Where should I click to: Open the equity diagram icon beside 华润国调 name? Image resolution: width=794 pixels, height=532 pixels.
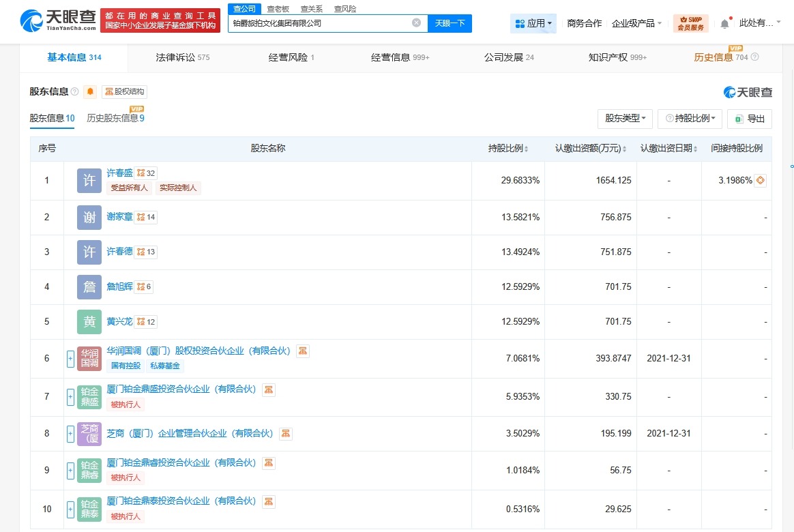point(302,351)
